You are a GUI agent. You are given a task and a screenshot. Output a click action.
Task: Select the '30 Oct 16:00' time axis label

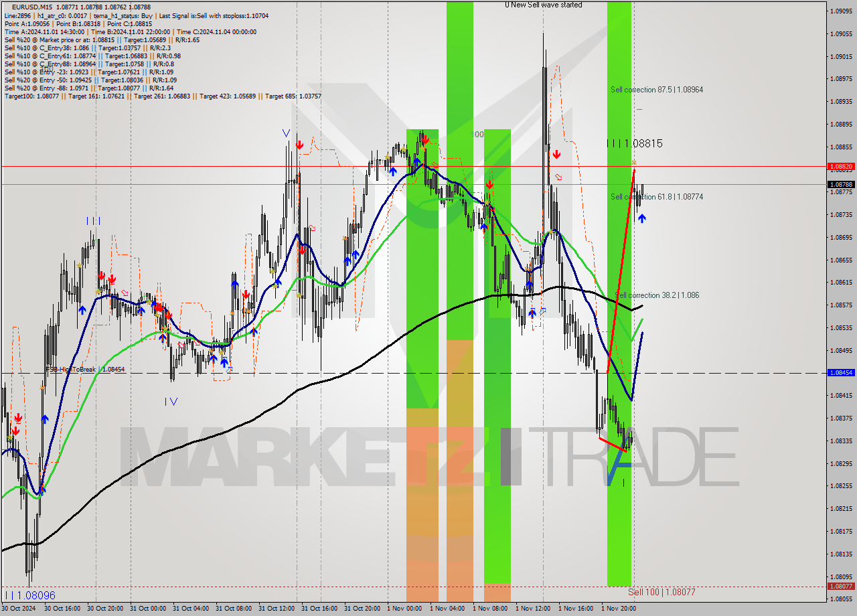click(62, 609)
